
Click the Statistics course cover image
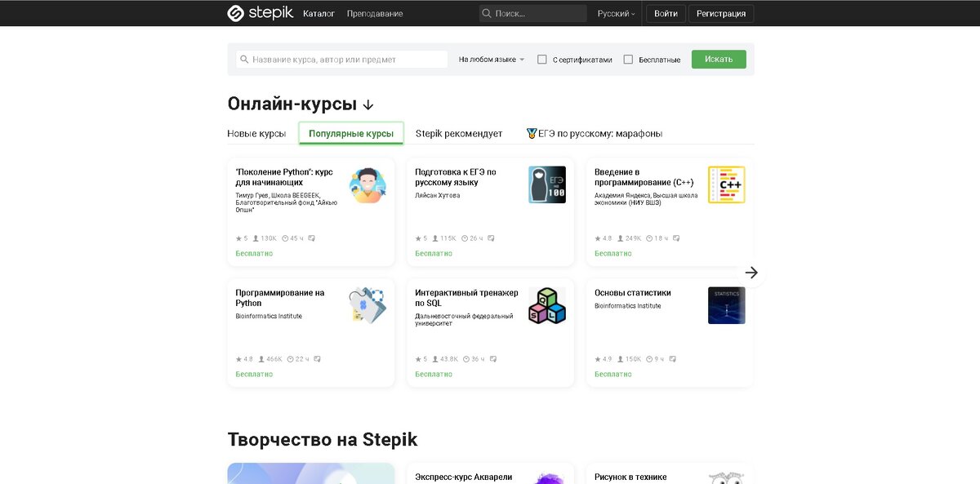click(x=727, y=306)
